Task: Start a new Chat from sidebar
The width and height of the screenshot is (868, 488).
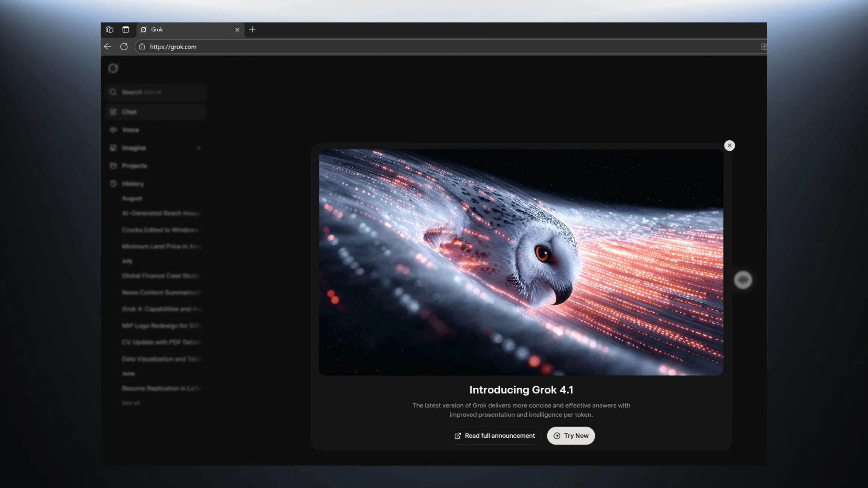Action: [x=129, y=112]
